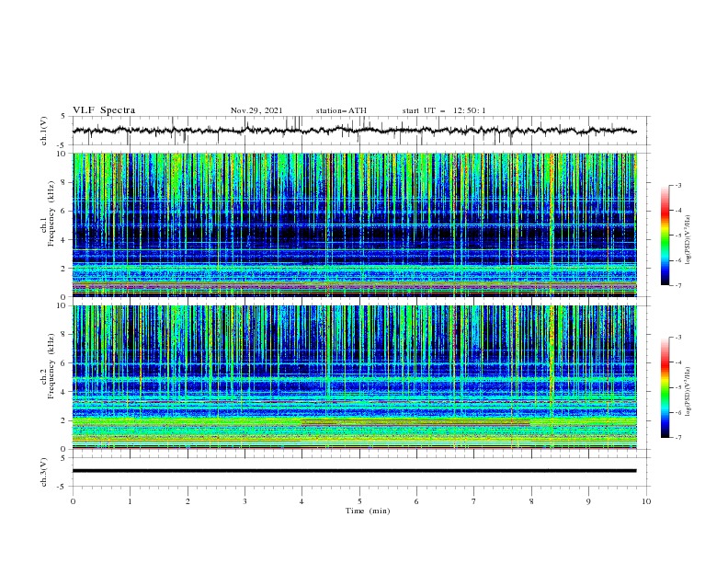Viewport: 728px width, 563px height.
Task: Click the 'ch.1(V)' waveform axis label
Action: point(43,131)
